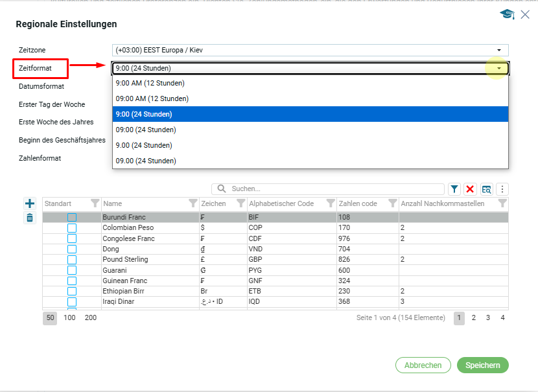Image resolution: width=538 pixels, height=392 pixels.
Task: Filter the Name column via funnel icon
Action: click(x=193, y=203)
